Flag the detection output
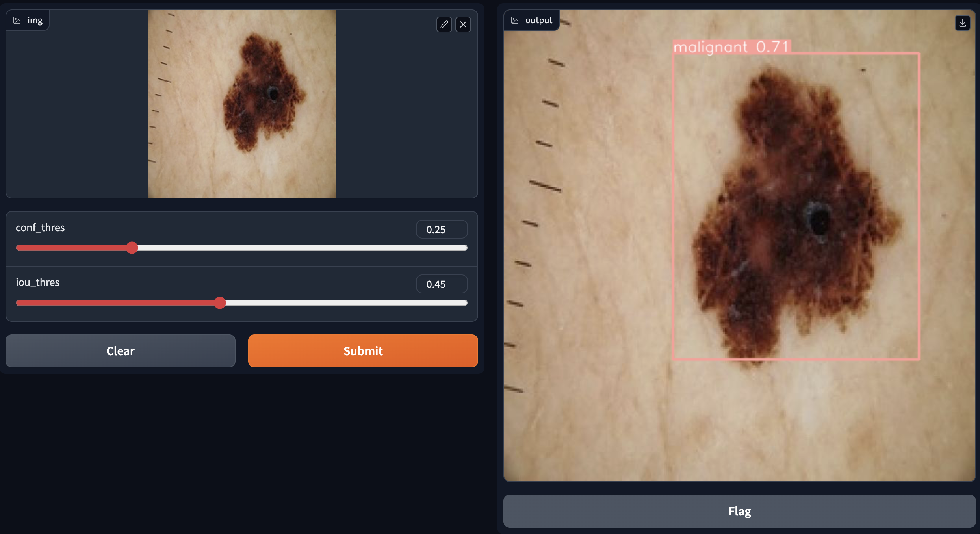 (x=739, y=511)
